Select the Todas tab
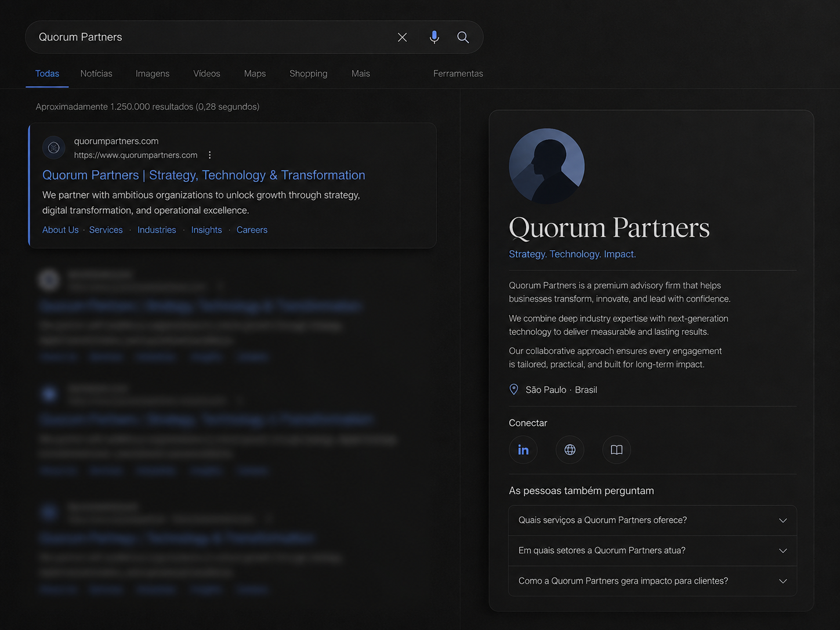 pos(47,74)
